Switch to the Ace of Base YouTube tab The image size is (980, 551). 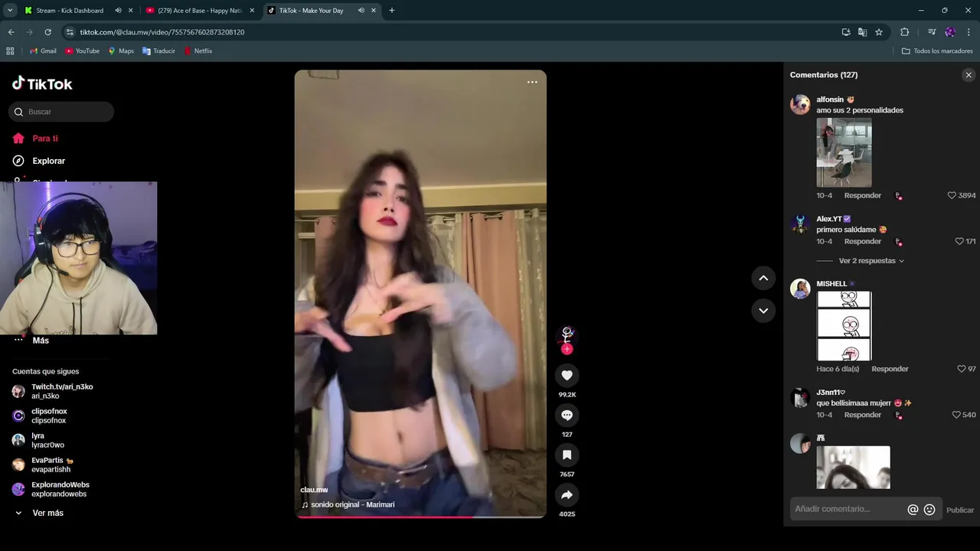click(199, 11)
